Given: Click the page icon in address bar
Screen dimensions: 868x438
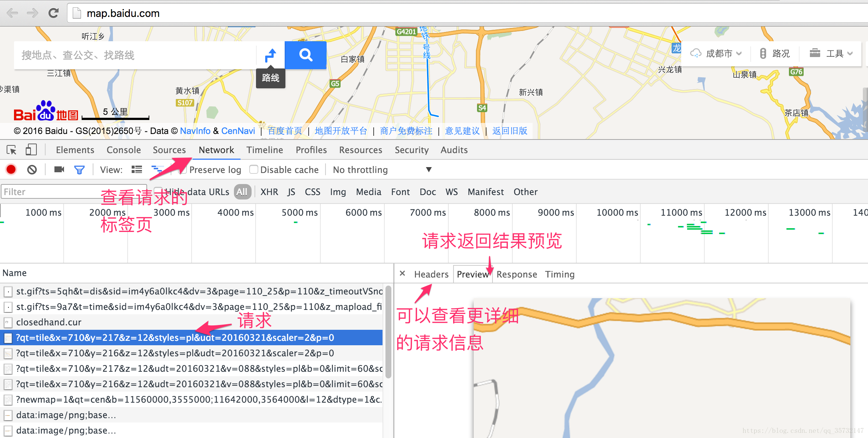Looking at the screenshot, I should click(77, 13).
